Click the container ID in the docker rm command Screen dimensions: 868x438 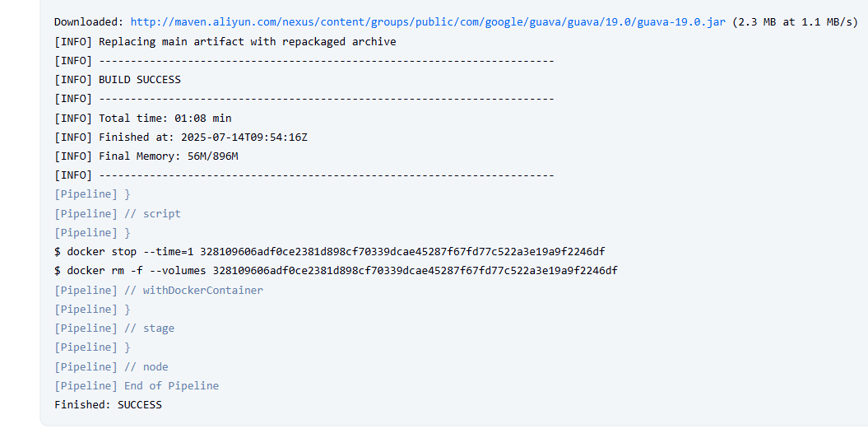[x=415, y=271]
